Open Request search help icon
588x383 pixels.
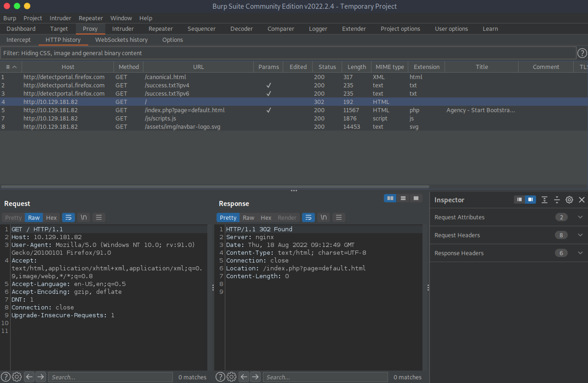click(6, 377)
